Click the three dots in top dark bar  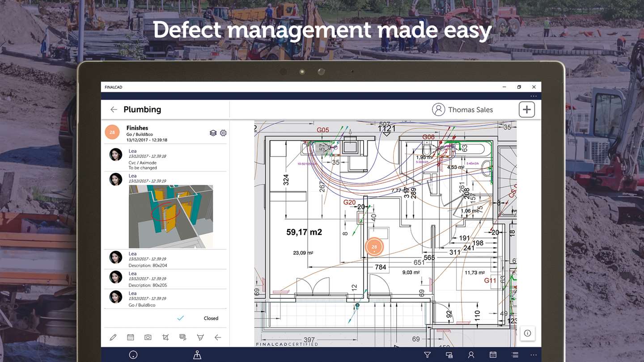pyautogui.click(x=533, y=96)
